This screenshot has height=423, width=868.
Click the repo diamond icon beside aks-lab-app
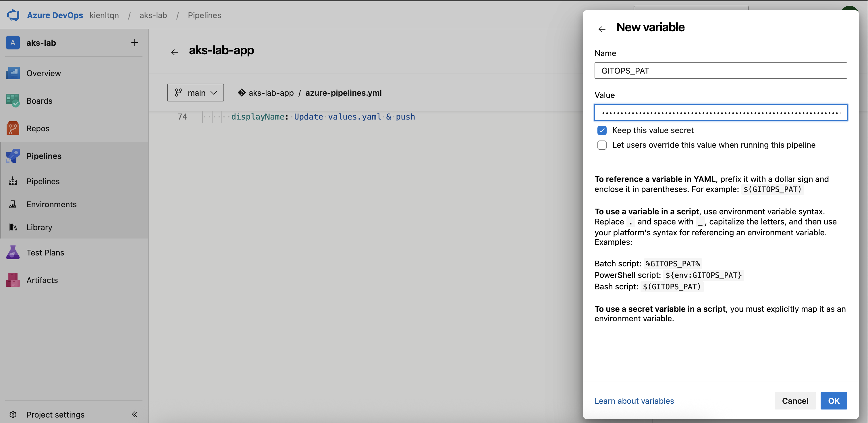pyautogui.click(x=242, y=92)
